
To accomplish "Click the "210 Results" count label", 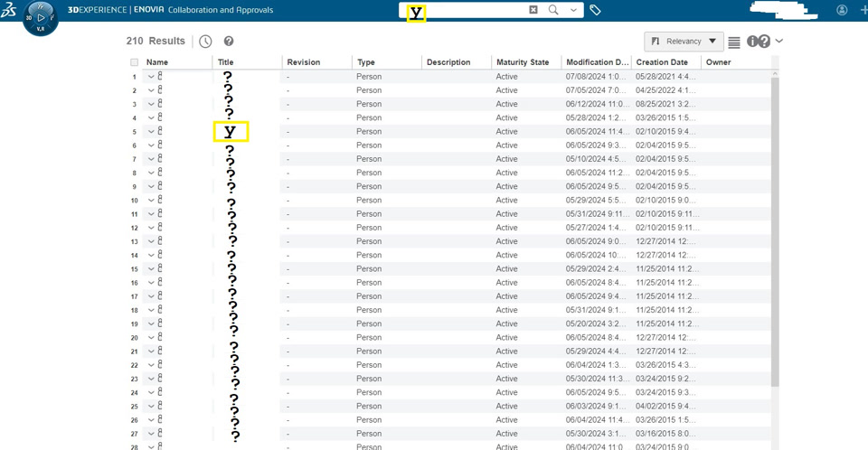I will pos(156,41).
